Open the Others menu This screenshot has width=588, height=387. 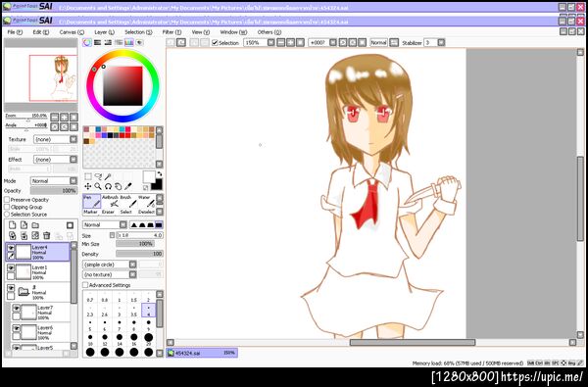[x=269, y=32]
